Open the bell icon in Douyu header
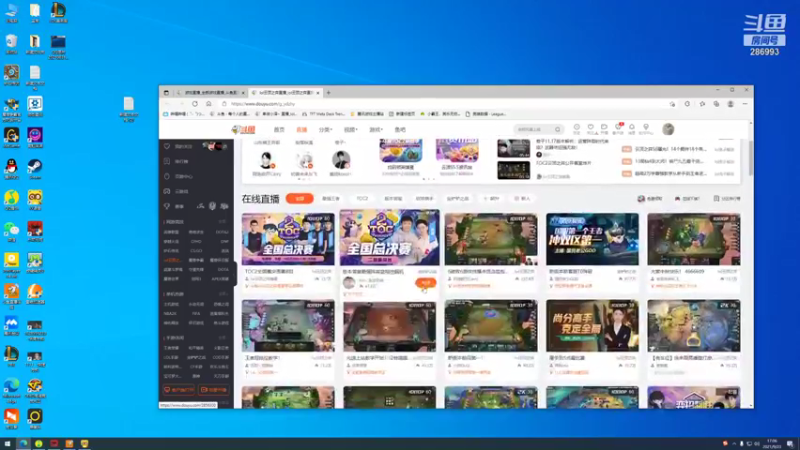The image size is (800, 450). pos(632,129)
